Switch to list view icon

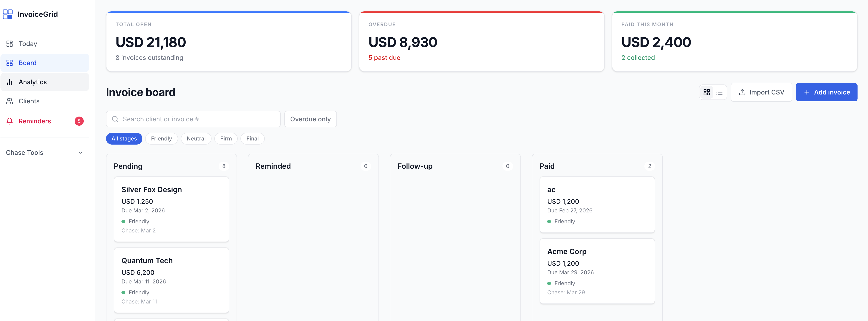coord(719,92)
